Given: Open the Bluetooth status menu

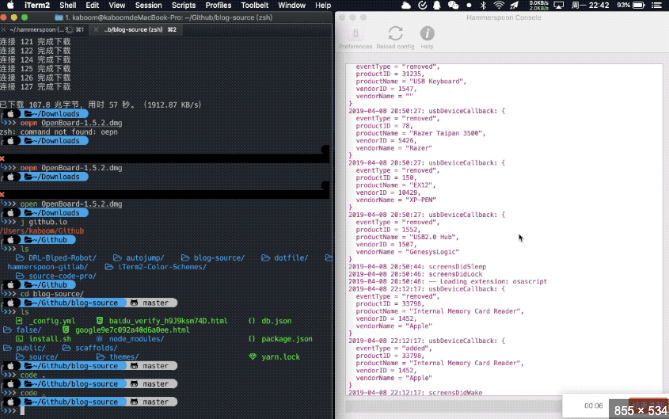Looking at the screenshot, I should 483,5.
